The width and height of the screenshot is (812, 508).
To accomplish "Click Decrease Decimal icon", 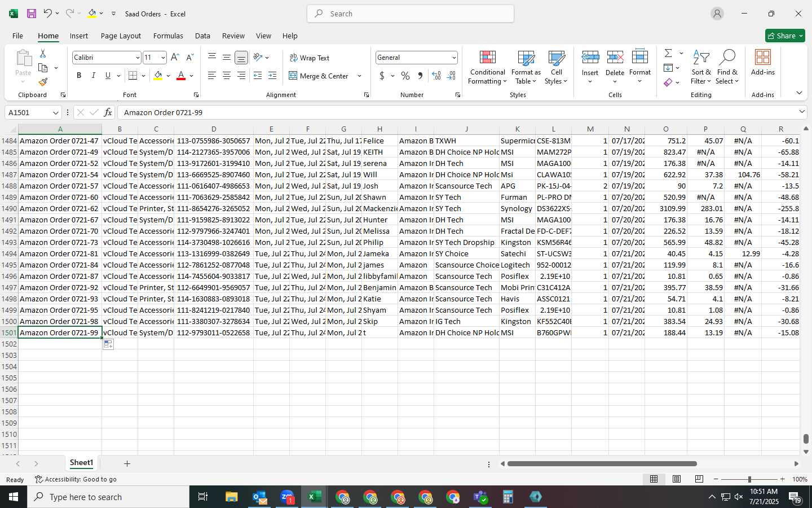I will [x=451, y=76].
